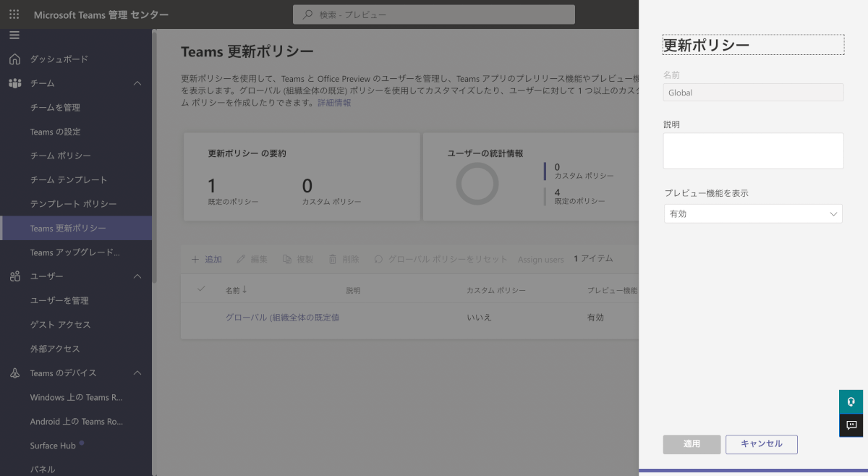Click the 更新ポリシー の要約 card title
The image size is (868, 476).
(247, 153)
